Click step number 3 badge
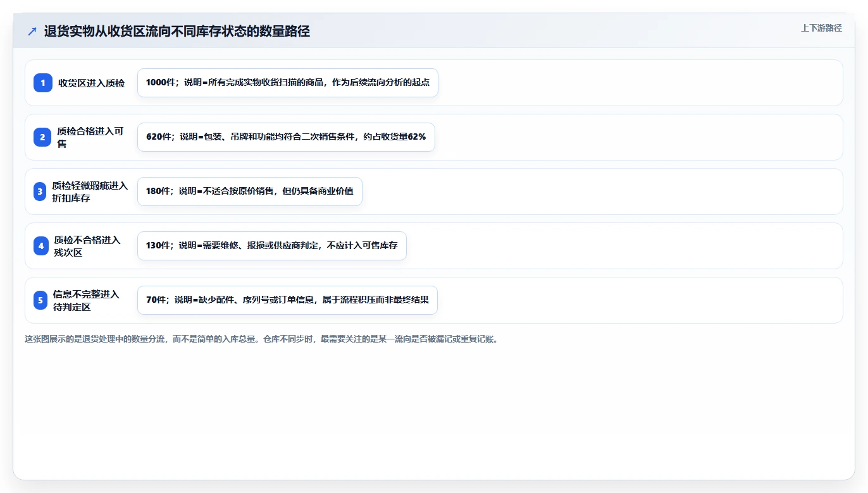868x493 pixels. [40, 192]
